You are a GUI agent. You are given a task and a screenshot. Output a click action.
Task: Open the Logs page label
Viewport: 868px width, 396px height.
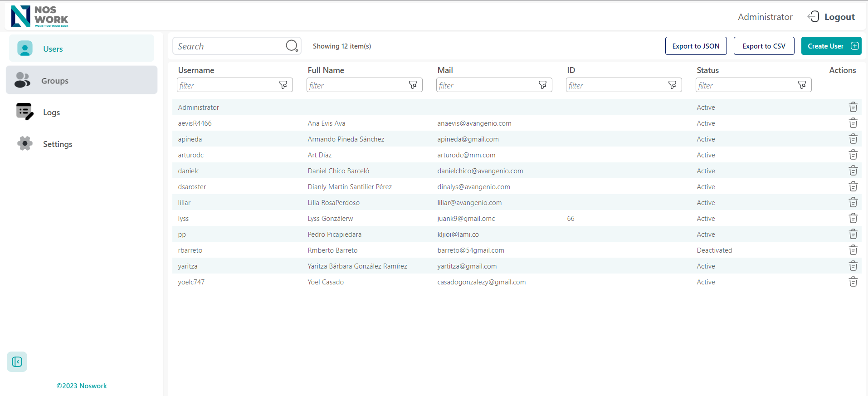(51, 112)
